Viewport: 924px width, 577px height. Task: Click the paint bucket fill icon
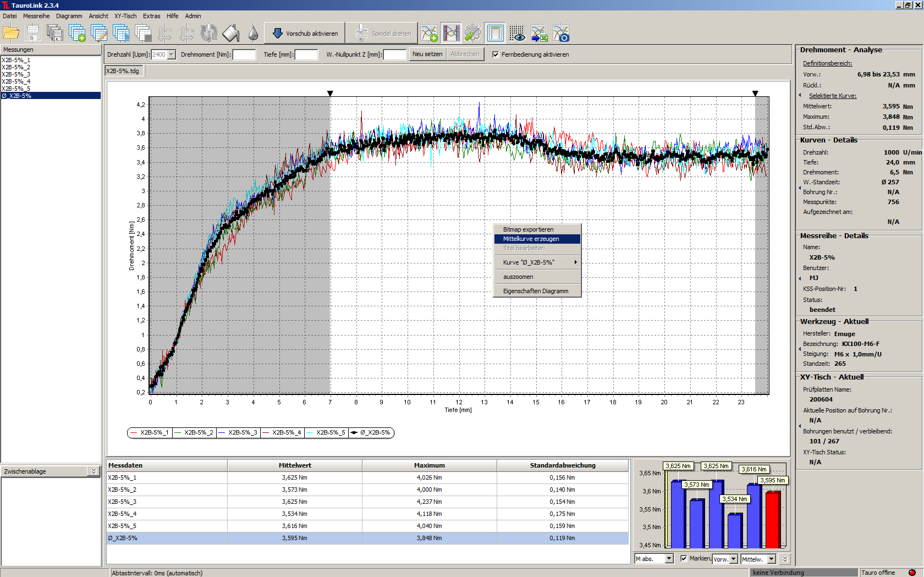(x=231, y=34)
